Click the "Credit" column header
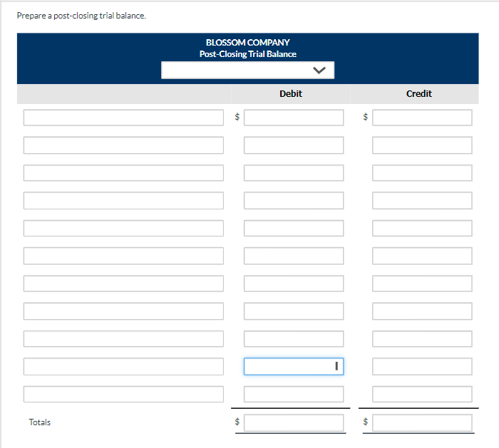This screenshot has height=448, width=499. click(x=419, y=93)
